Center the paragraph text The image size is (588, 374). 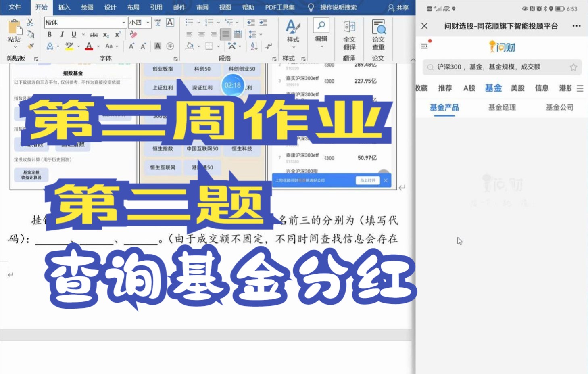[201, 34]
